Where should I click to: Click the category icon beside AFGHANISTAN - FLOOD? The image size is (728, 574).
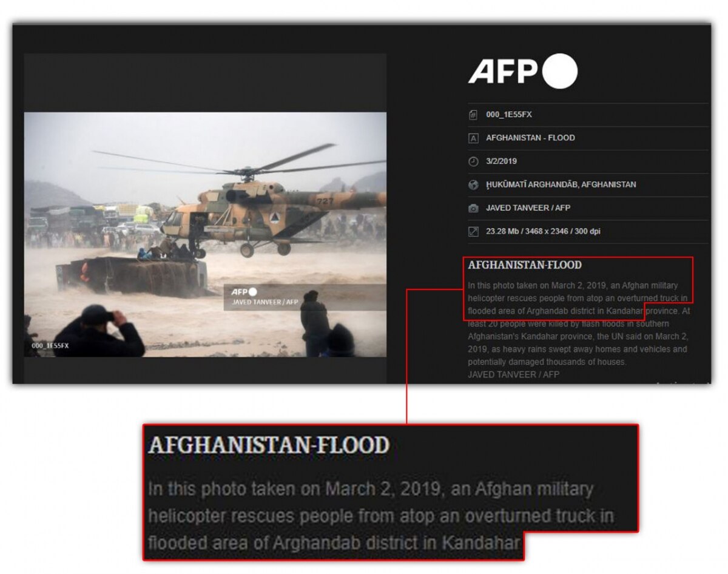click(x=474, y=138)
